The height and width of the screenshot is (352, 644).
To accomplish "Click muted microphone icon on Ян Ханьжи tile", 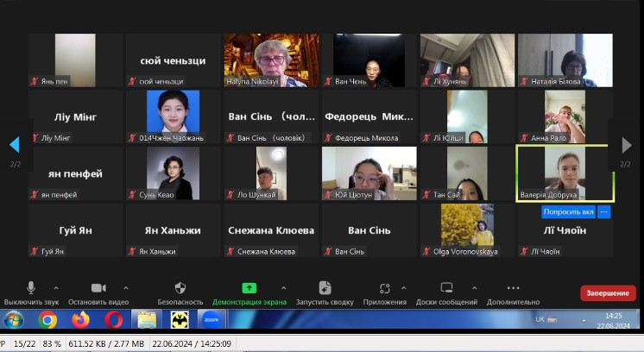I will (132, 251).
